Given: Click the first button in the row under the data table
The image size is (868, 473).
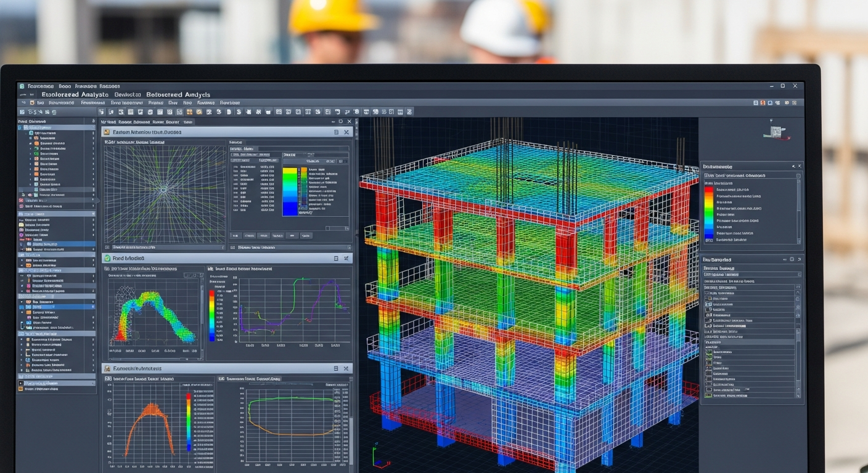Looking at the screenshot, I should 235,235.
